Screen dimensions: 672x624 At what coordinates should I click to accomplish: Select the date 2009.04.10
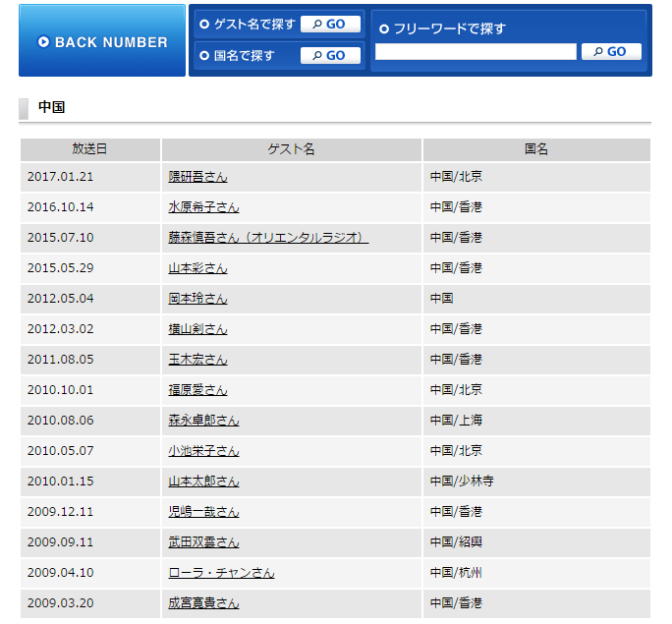(x=61, y=572)
